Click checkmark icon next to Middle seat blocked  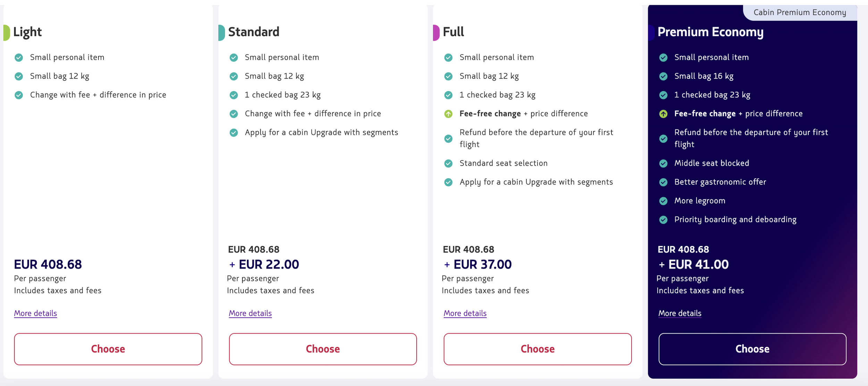pos(663,163)
